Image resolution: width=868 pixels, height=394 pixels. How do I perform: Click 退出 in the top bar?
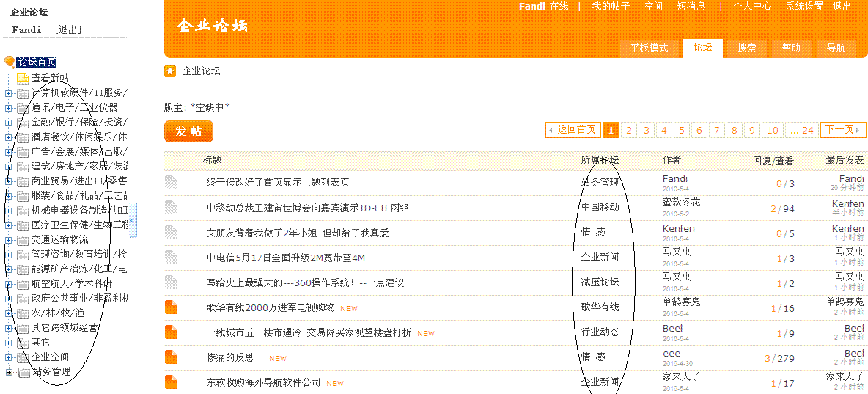pos(842,7)
